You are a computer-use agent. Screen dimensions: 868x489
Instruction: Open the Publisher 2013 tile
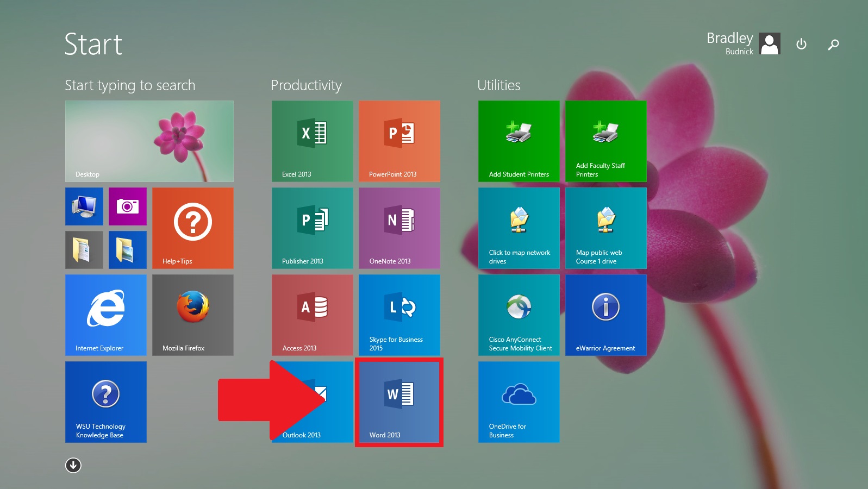[312, 228]
